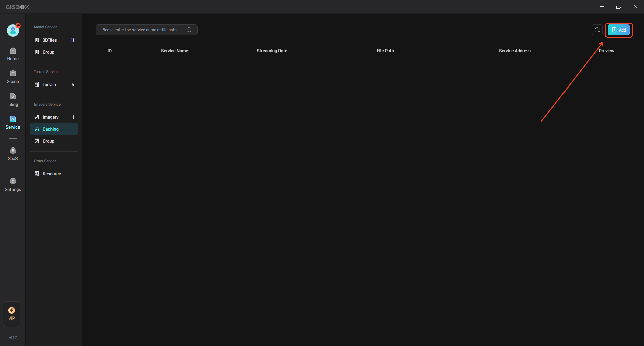The width and height of the screenshot is (644, 346).
Task: Click the ID column header
Action: 110,51
